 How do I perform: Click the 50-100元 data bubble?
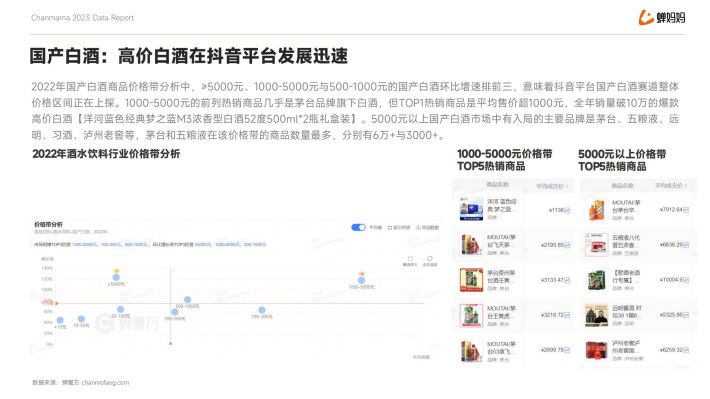(x=120, y=309)
